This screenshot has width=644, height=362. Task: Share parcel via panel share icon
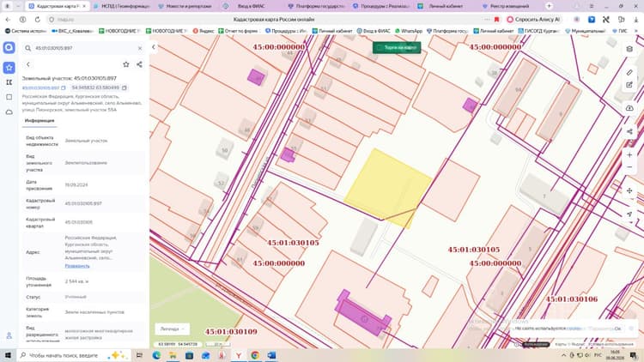click(x=139, y=64)
